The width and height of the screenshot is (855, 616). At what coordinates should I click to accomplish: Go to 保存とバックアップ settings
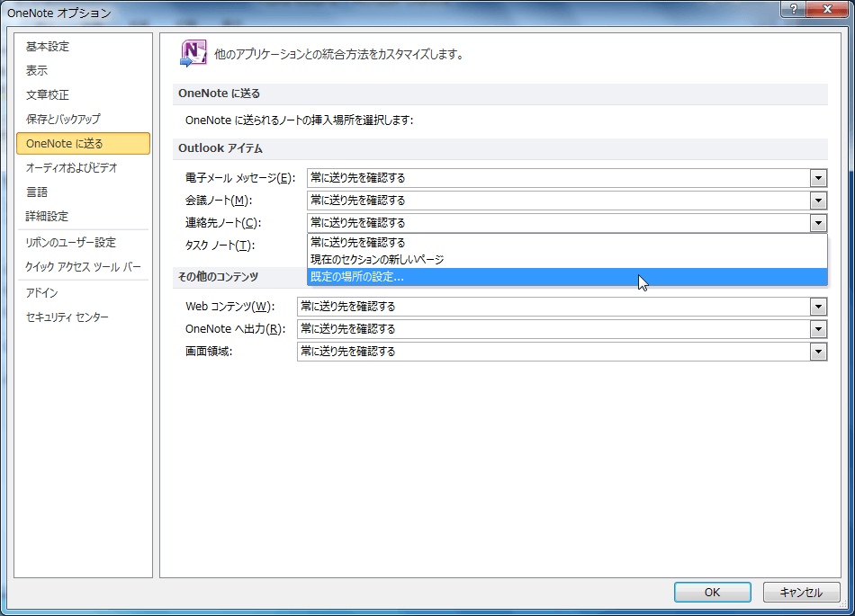(x=83, y=119)
